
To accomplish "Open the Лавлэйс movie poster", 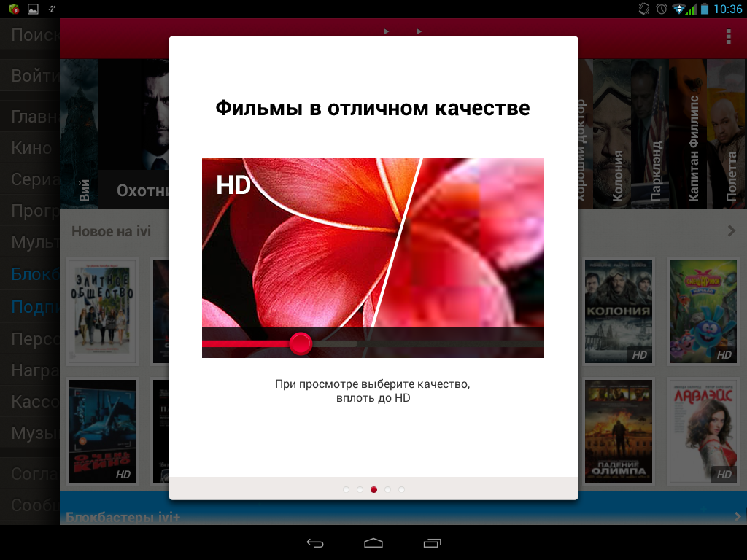I will [x=703, y=431].
